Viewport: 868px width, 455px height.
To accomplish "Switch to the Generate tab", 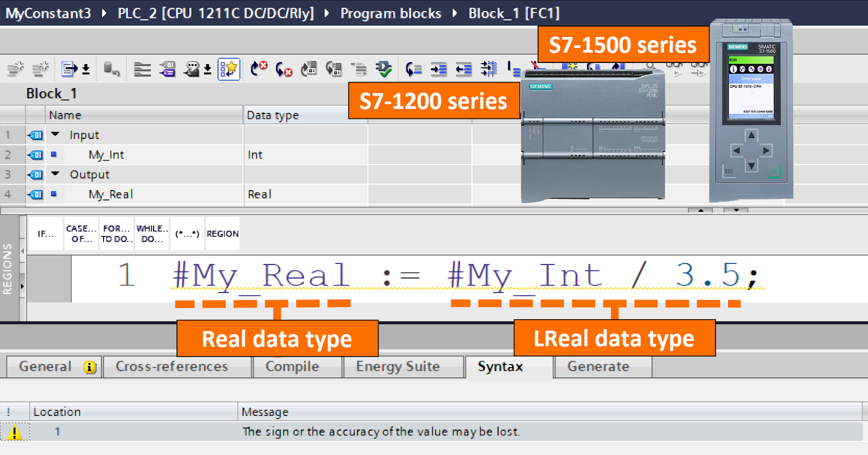I will coord(603,367).
